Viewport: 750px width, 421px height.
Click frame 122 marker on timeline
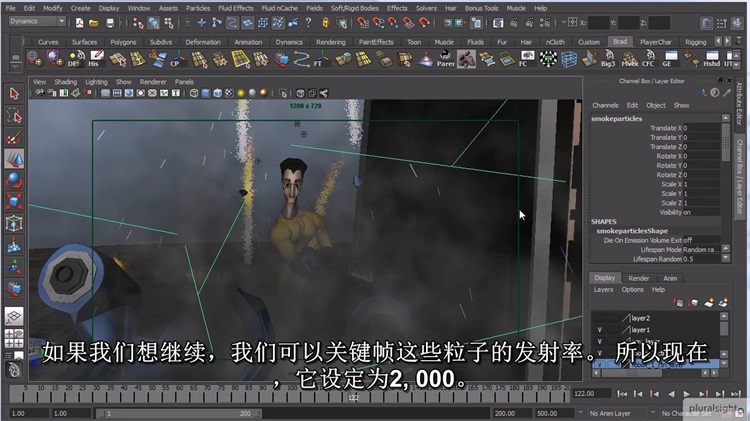(353, 397)
